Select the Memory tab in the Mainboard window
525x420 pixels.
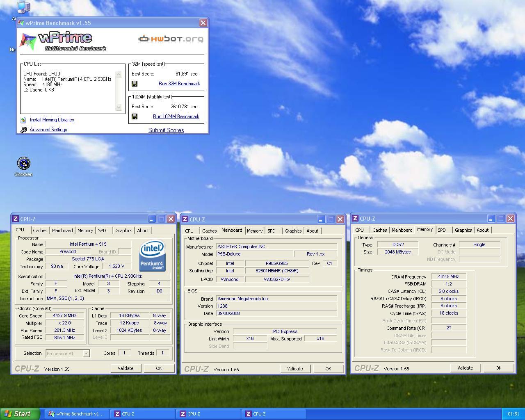click(255, 231)
